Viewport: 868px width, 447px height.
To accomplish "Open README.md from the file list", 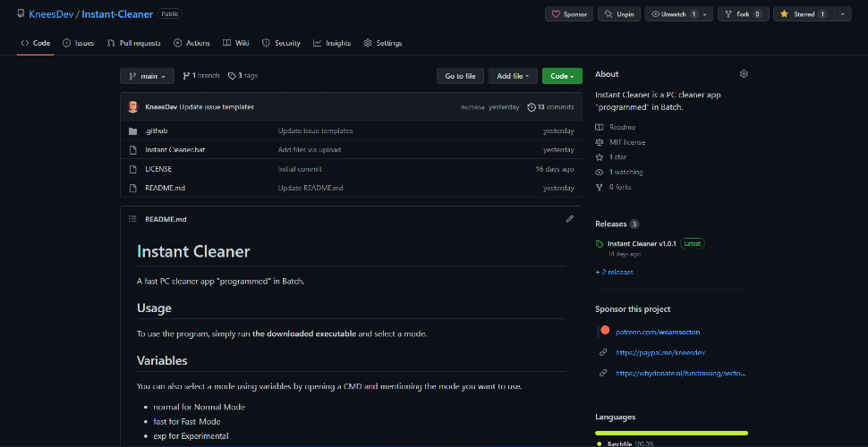I will pos(165,188).
